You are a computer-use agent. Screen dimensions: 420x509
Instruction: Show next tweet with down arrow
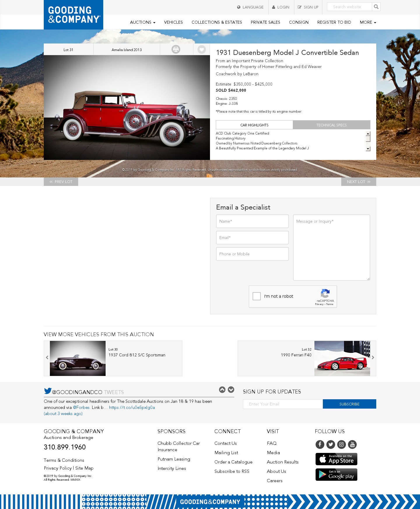[x=231, y=390]
